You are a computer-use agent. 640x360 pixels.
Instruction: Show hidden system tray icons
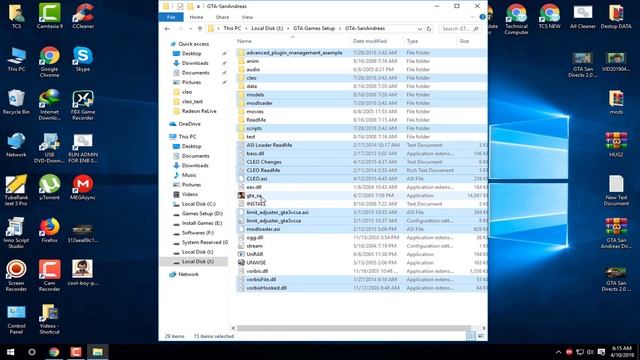pos(558,352)
